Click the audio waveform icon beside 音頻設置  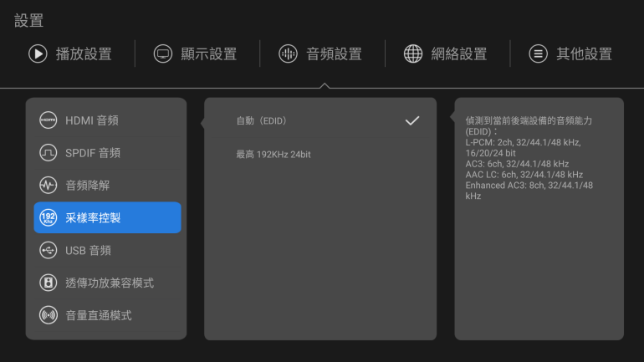(289, 54)
